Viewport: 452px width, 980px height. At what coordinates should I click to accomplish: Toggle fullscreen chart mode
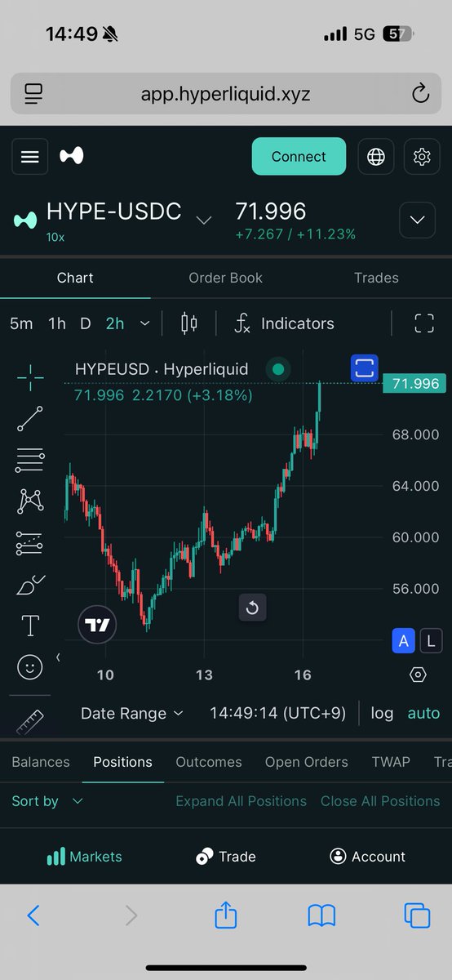pyautogui.click(x=424, y=323)
